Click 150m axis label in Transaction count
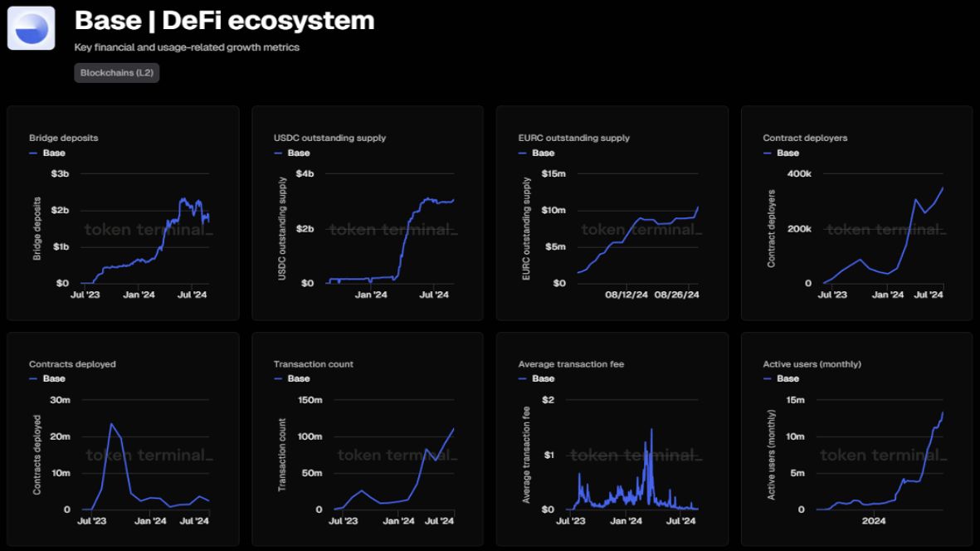The height and width of the screenshot is (551, 980). point(310,400)
